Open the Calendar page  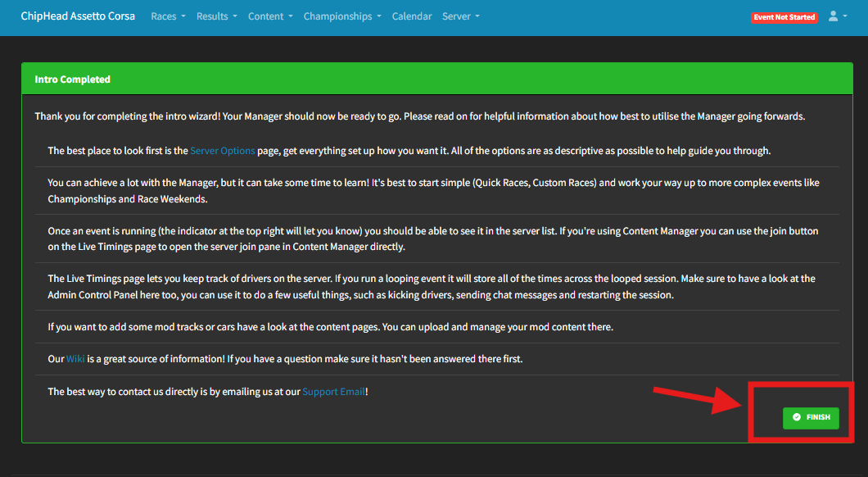pos(412,16)
